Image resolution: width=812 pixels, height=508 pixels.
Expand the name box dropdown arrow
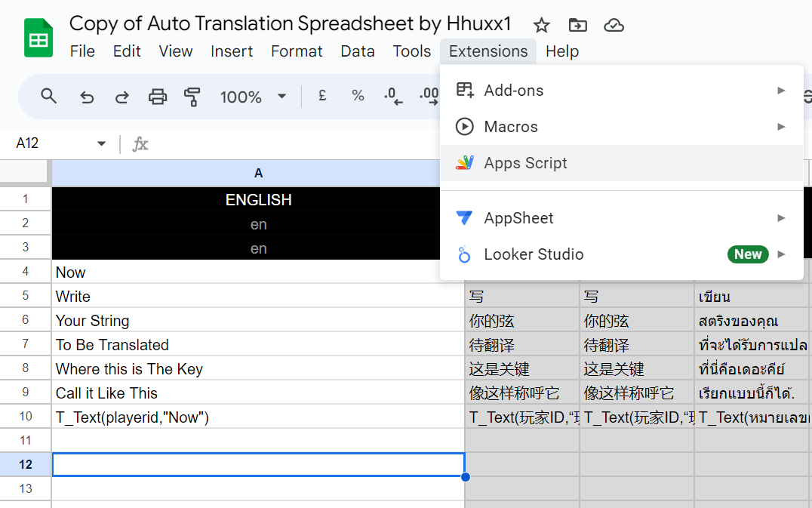click(x=101, y=143)
